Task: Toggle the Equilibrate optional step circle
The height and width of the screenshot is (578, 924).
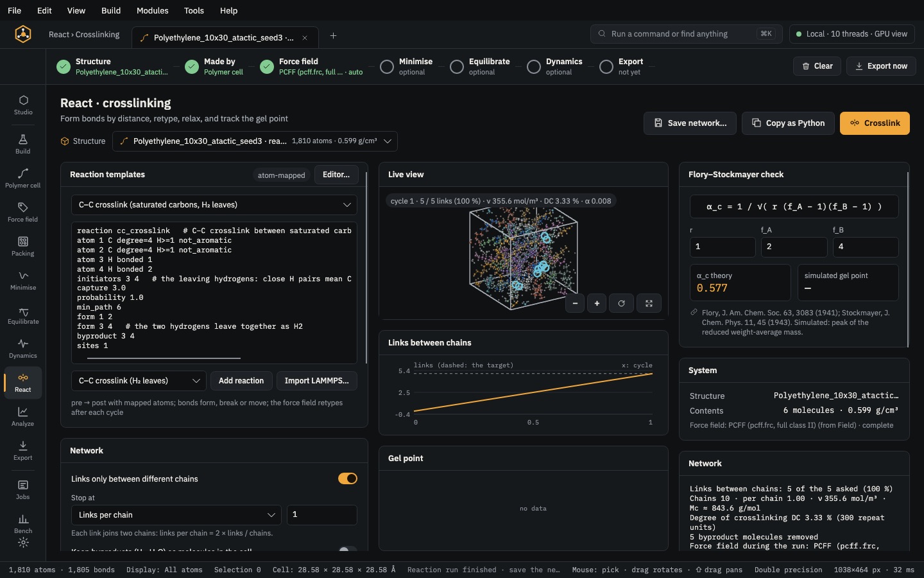Action: (x=457, y=67)
